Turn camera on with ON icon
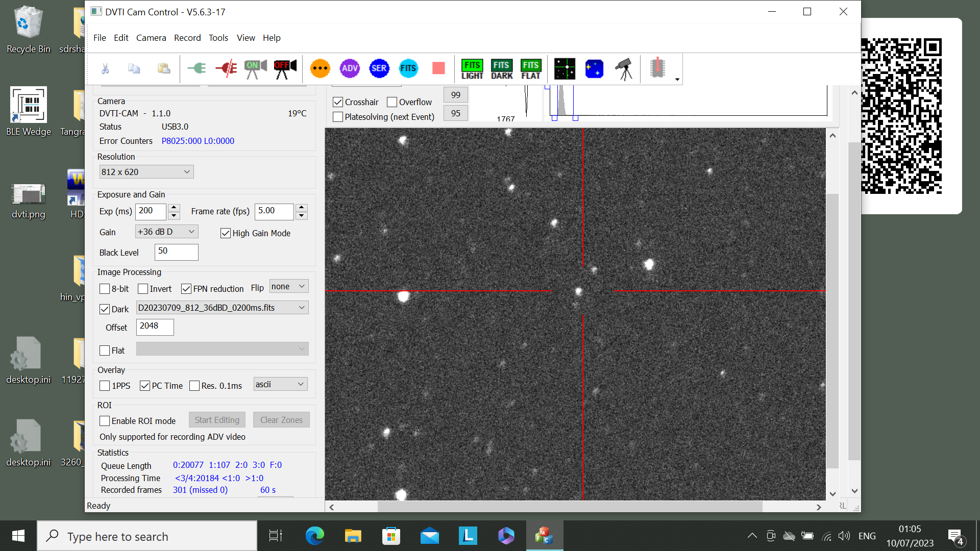This screenshot has width=980, height=551. [256, 68]
